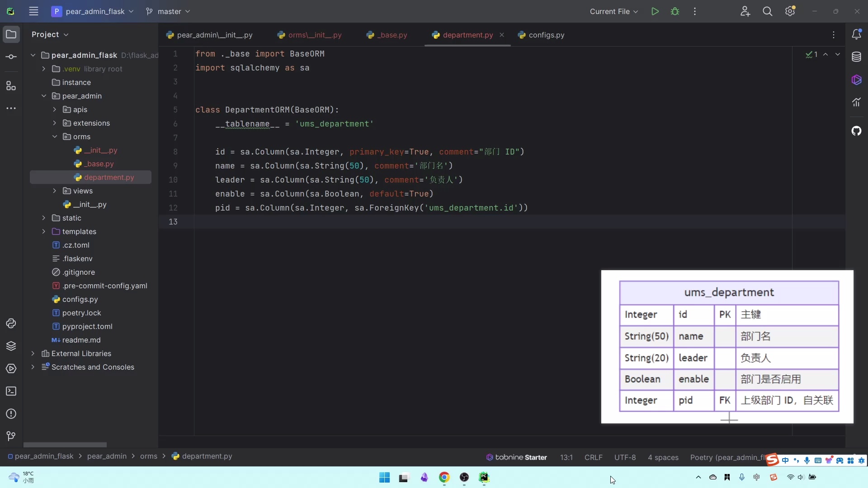This screenshot has height=488, width=868.
Task: Open the Git tool window
Action: [x=11, y=436]
